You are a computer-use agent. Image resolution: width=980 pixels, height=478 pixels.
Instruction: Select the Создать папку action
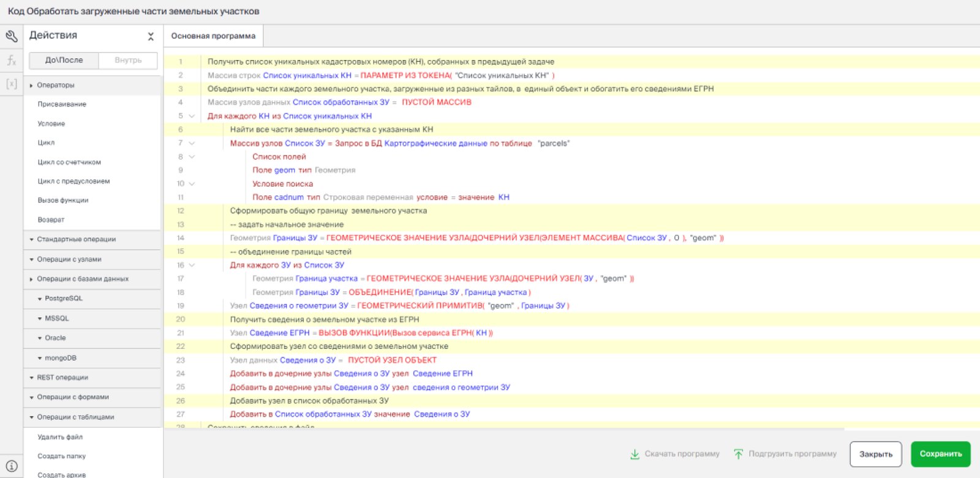tap(61, 456)
